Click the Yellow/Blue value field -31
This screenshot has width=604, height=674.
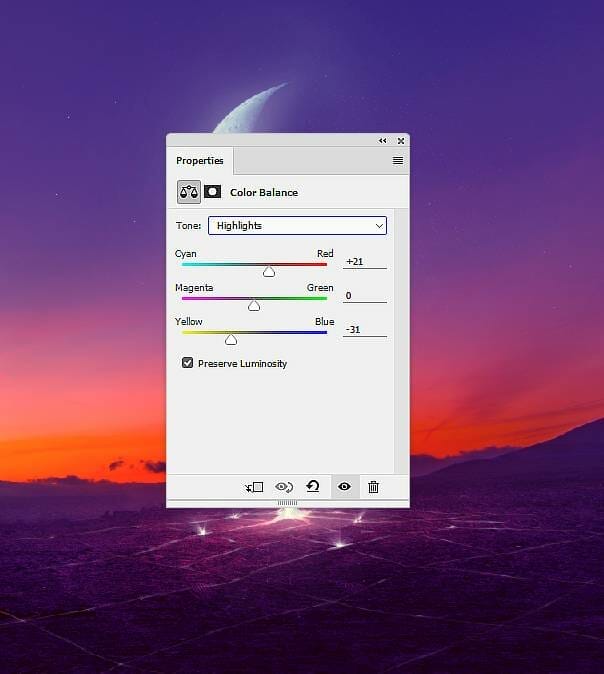[x=365, y=329]
